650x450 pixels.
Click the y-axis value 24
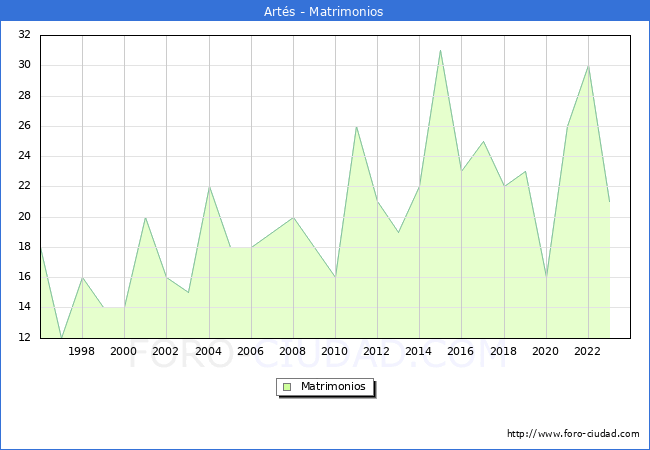24,156
